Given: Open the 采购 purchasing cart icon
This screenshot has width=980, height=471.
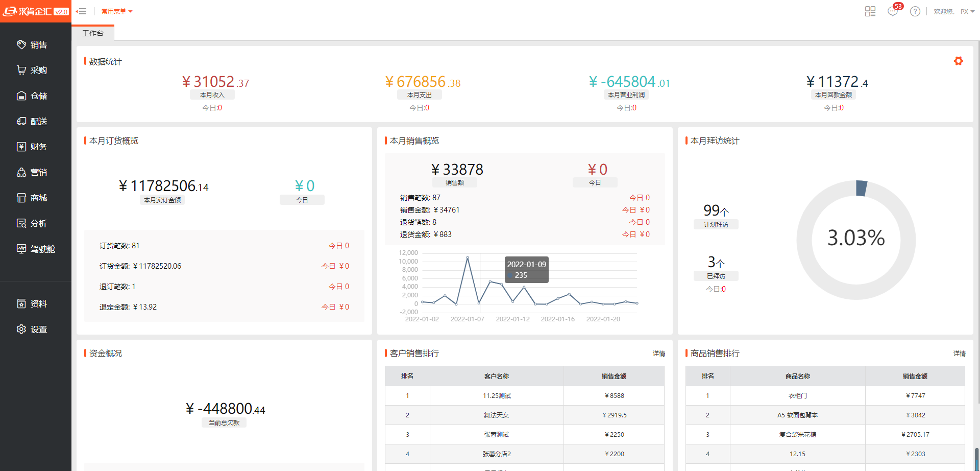Looking at the screenshot, I should 21,70.
